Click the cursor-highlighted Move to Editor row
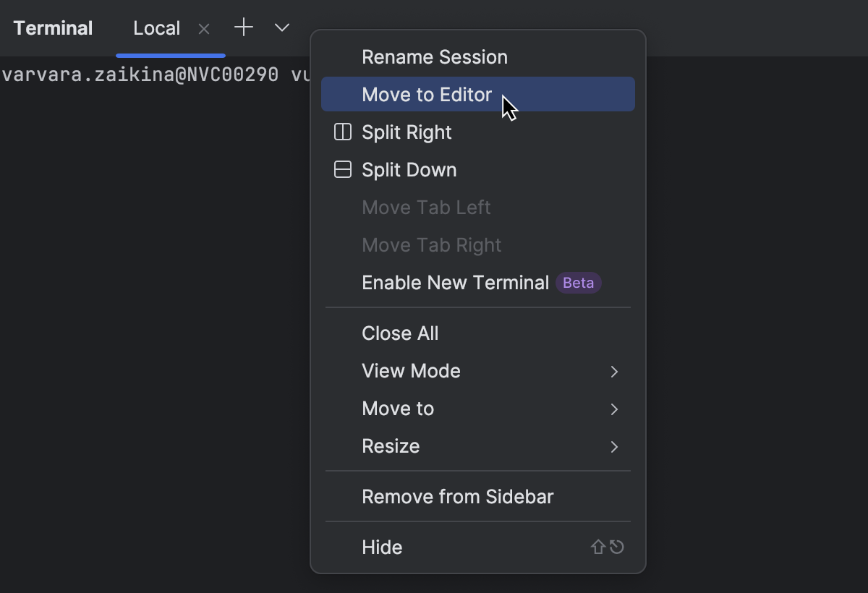Viewport: 868px width, 593px height. coord(427,94)
